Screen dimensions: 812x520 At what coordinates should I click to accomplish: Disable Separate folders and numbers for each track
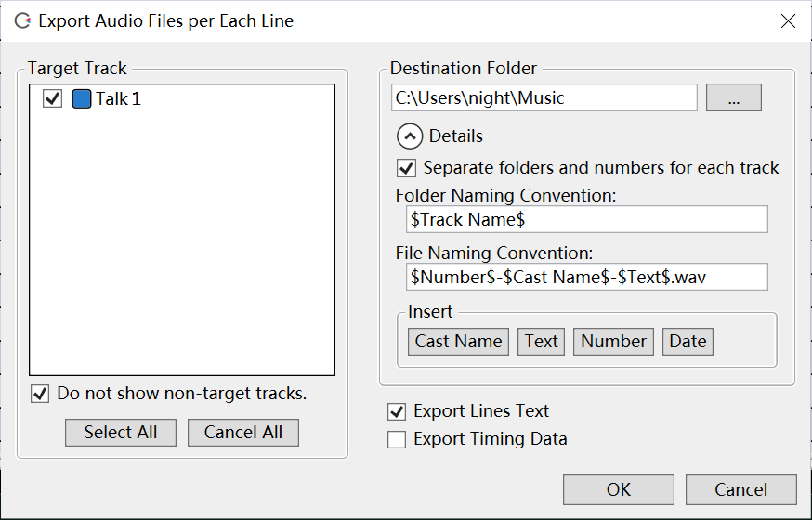tap(406, 168)
